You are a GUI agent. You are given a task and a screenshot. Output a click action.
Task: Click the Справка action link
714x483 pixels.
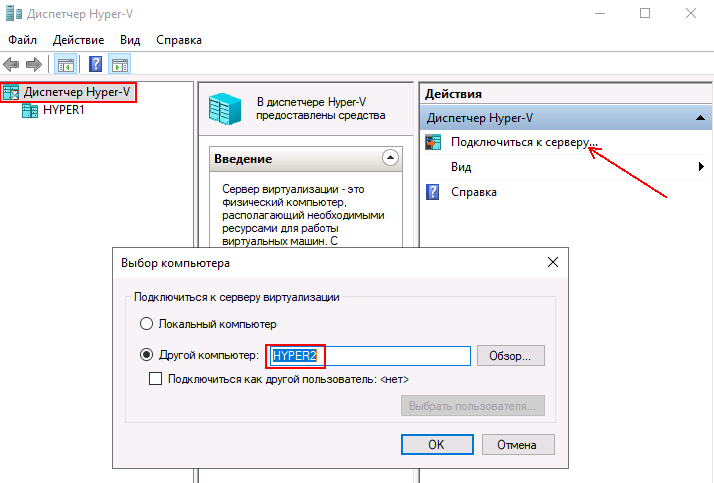pyautogui.click(x=474, y=192)
